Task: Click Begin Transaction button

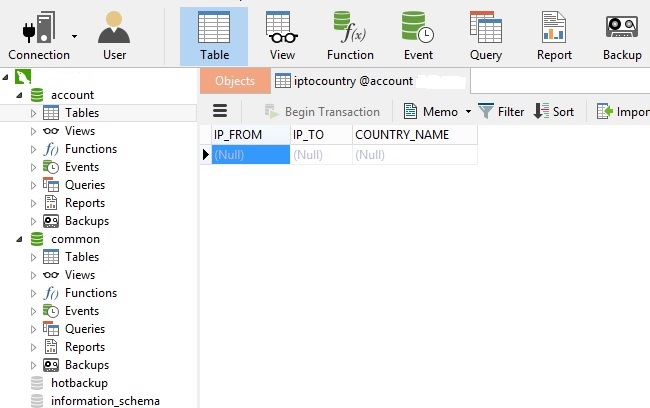Action: pyautogui.click(x=322, y=112)
